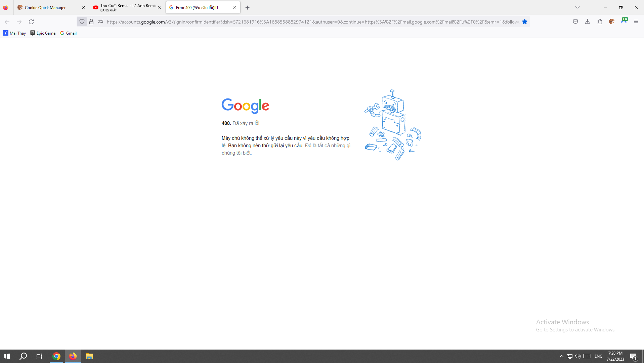Toggle the bookmark star for this page
This screenshot has width=644, height=363.
pos(525,22)
